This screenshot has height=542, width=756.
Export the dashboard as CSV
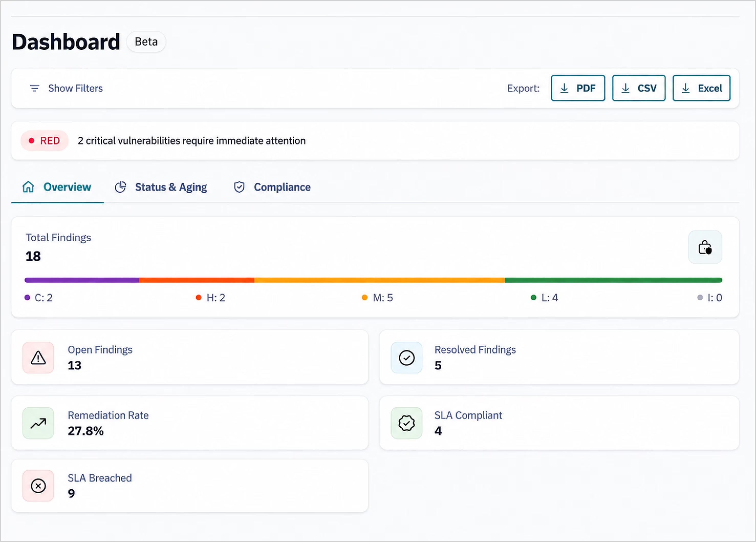[639, 88]
